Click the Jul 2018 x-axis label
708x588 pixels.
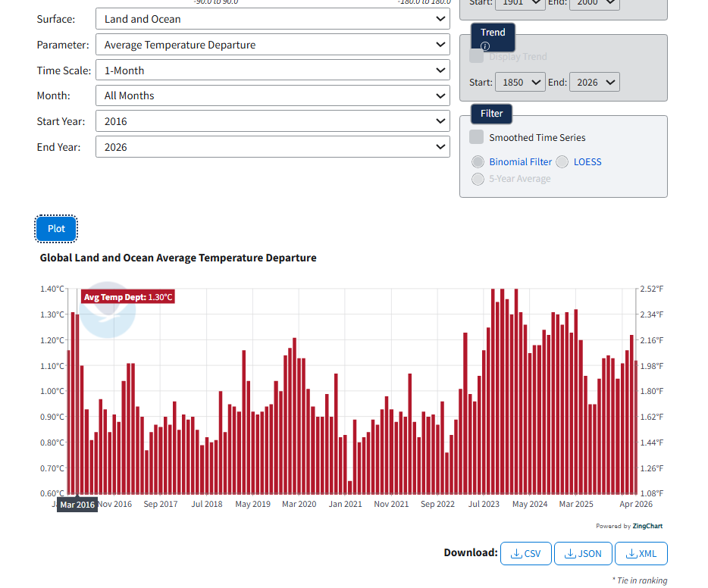(207, 504)
